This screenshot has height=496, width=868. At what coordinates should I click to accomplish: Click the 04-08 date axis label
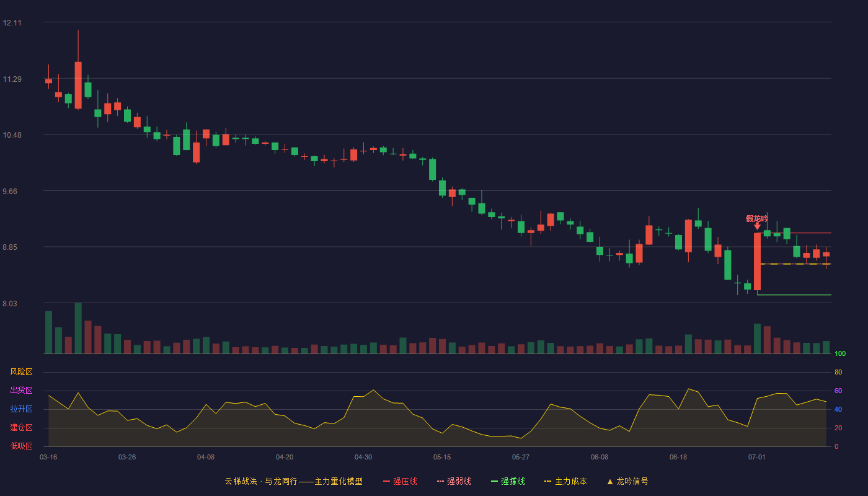tap(206, 457)
